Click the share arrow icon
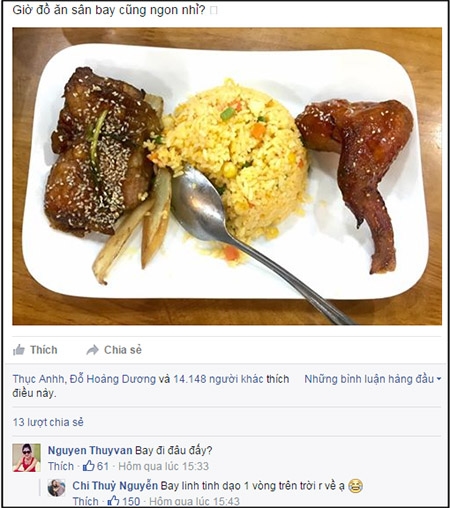The height and width of the screenshot is (508, 450). coord(92,350)
